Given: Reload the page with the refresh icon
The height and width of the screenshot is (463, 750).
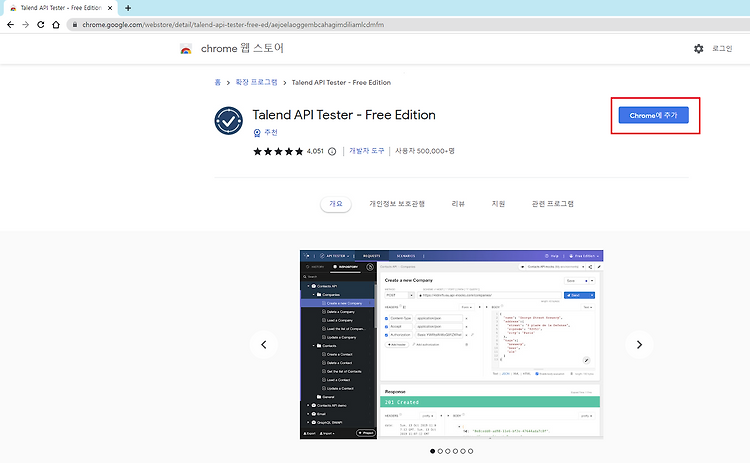Looking at the screenshot, I should (41, 25).
